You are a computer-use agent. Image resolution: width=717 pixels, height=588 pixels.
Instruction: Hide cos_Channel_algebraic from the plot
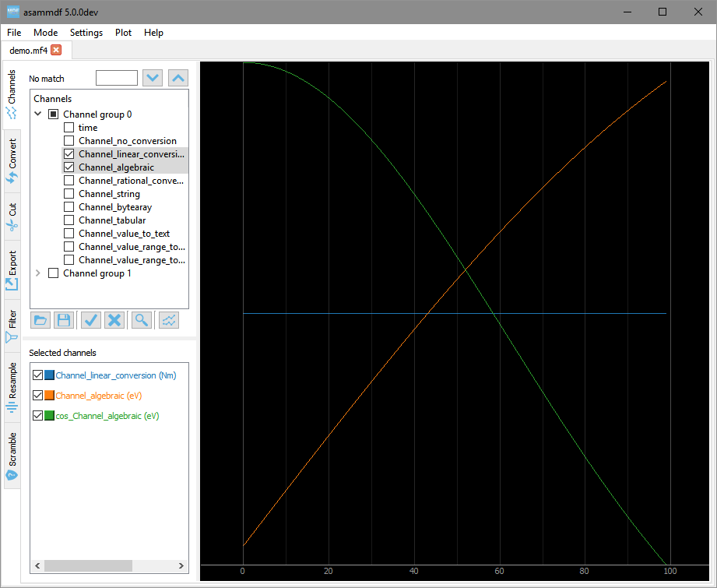37,415
